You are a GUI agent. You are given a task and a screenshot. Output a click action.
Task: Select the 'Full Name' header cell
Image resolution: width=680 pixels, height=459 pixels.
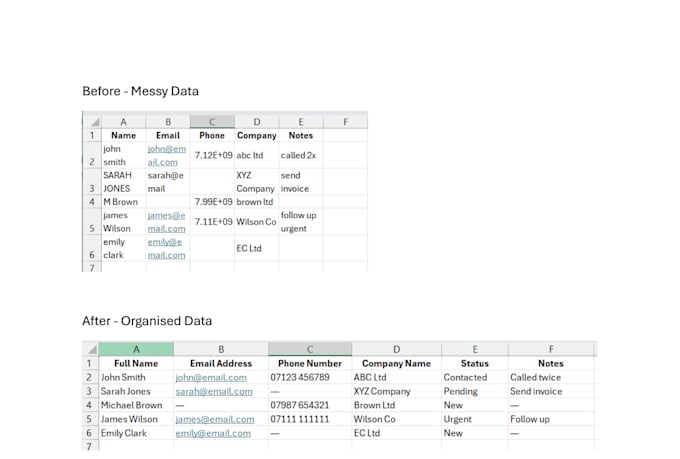click(x=136, y=363)
